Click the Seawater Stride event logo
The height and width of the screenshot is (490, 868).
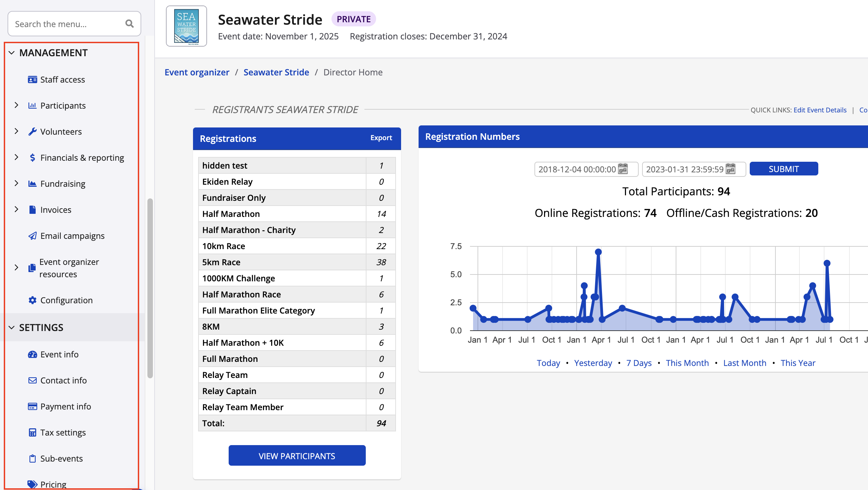click(x=186, y=26)
